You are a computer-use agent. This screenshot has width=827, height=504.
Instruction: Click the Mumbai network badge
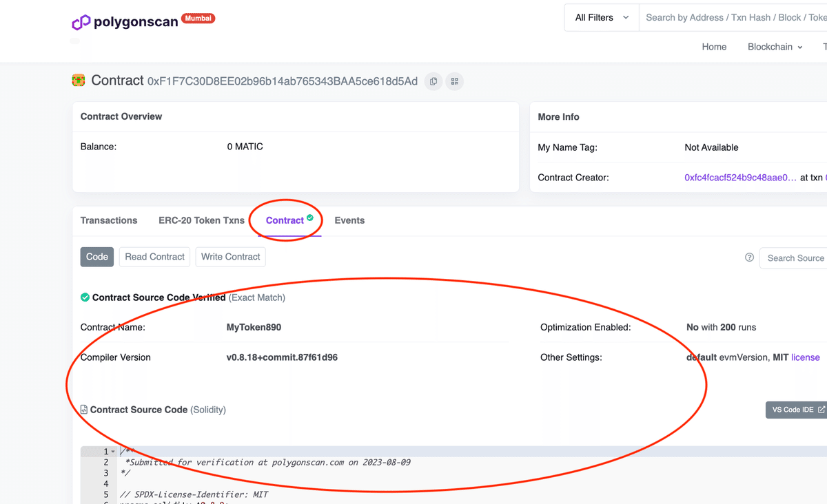tap(198, 19)
